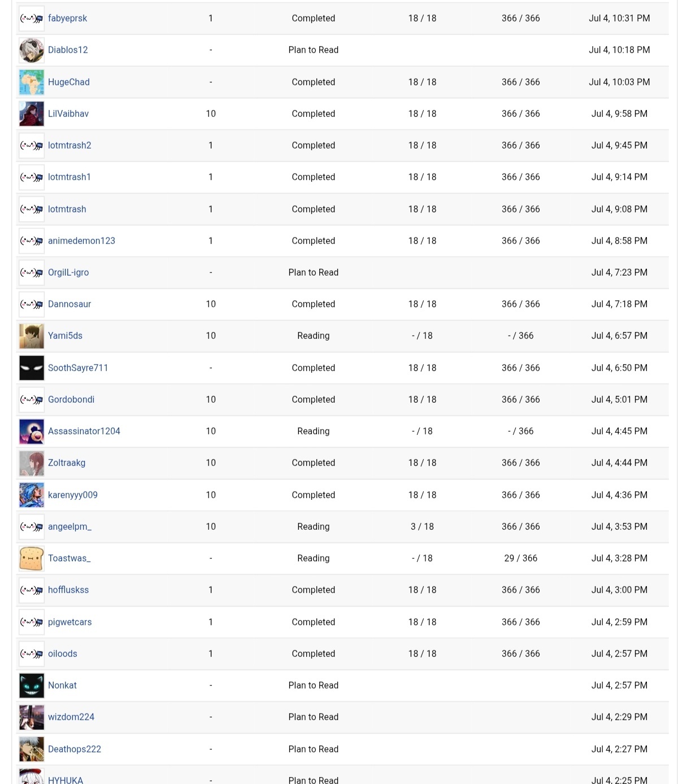Viewport: 678px width, 784px height.
Task: Open Nonkat's grinning cat avatar
Action: click(x=31, y=685)
